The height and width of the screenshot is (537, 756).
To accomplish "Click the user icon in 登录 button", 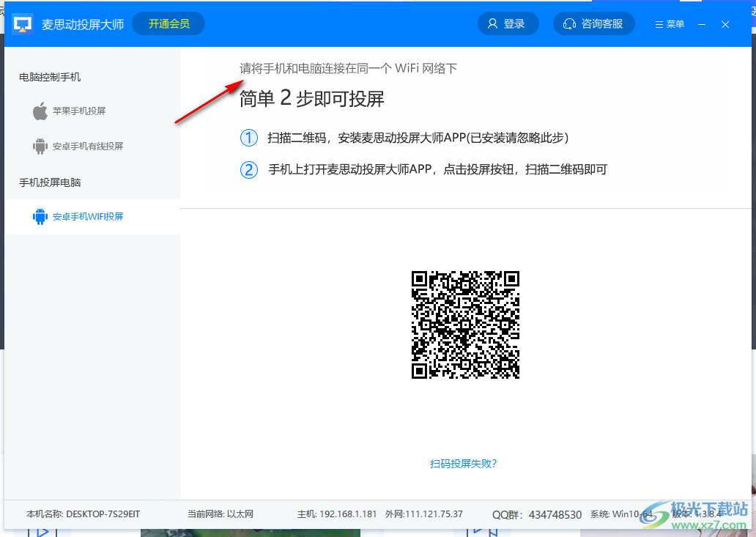I will pos(492,23).
